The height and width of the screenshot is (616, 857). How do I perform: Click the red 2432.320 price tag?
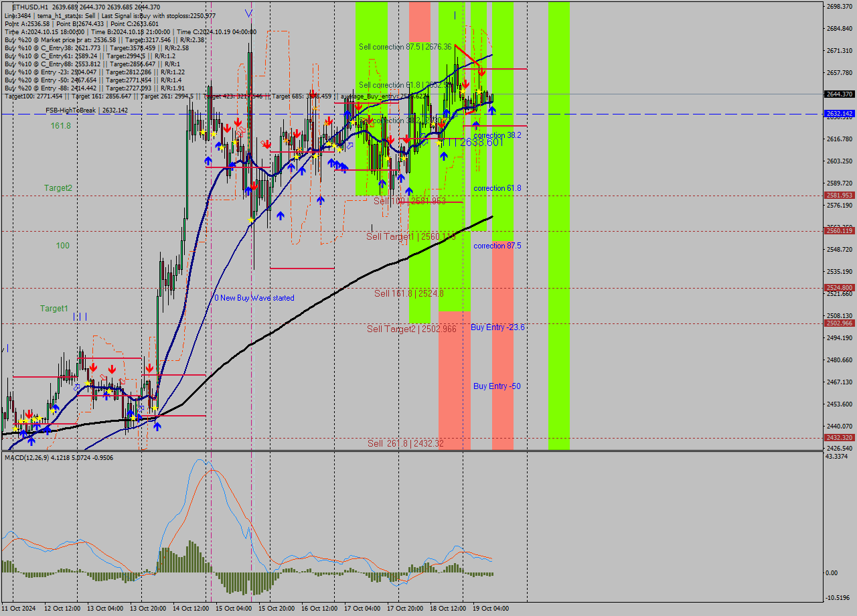point(840,438)
